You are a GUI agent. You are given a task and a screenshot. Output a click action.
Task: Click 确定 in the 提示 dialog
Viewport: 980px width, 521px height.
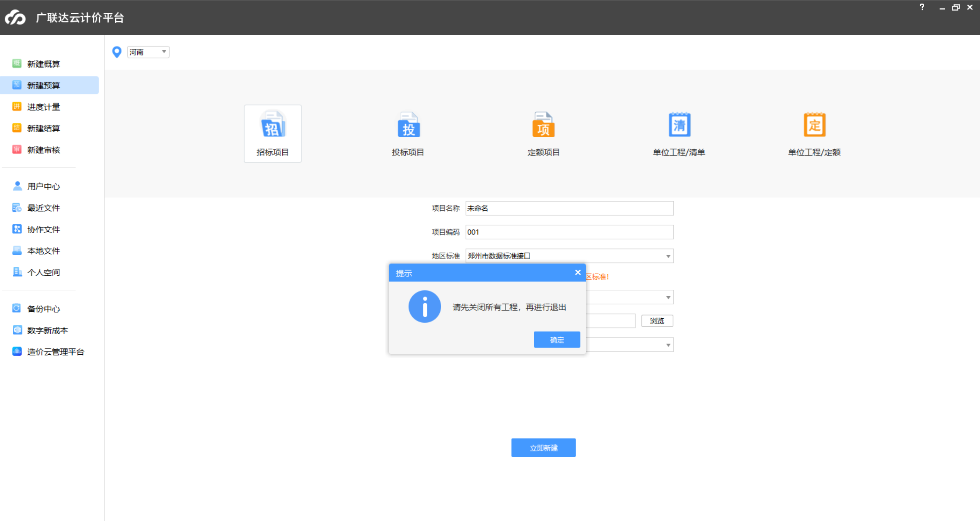coord(557,340)
